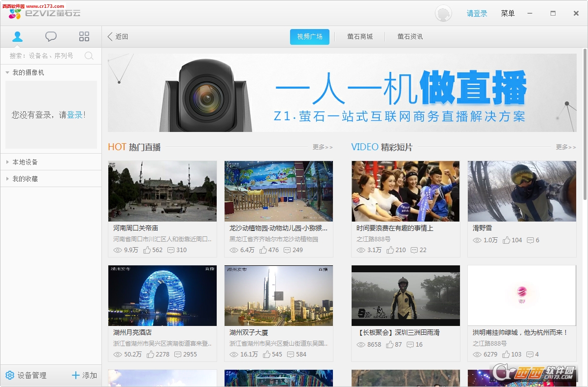Collapse the 我的摄像机 section
This screenshot has height=387, width=588.
[x=7, y=72]
